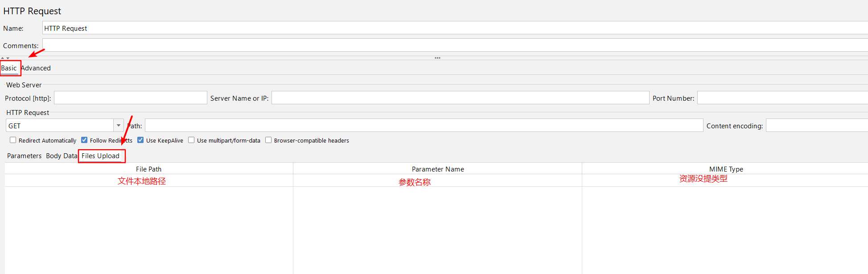Image resolution: width=868 pixels, height=274 pixels.
Task: Select the Content encoding field
Action: click(x=816, y=126)
